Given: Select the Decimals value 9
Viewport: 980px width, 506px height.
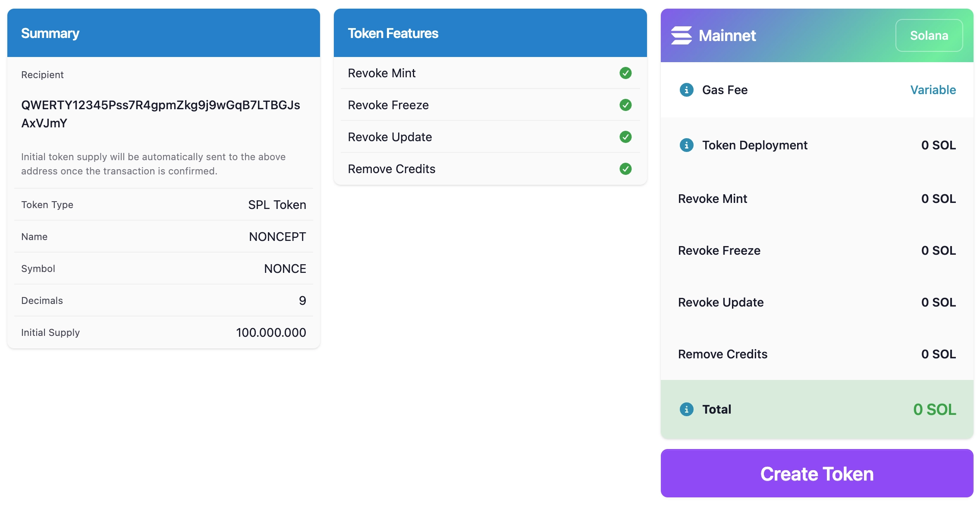Looking at the screenshot, I should (x=302, y=300).
